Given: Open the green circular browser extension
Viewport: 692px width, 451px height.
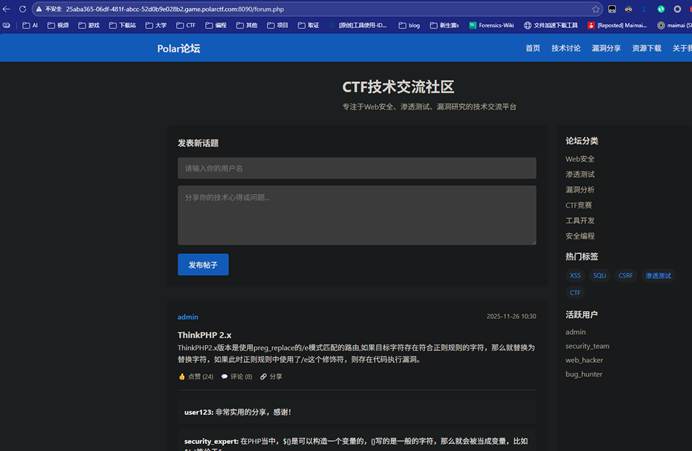Looking at the screenshot, I should point(661,9).
